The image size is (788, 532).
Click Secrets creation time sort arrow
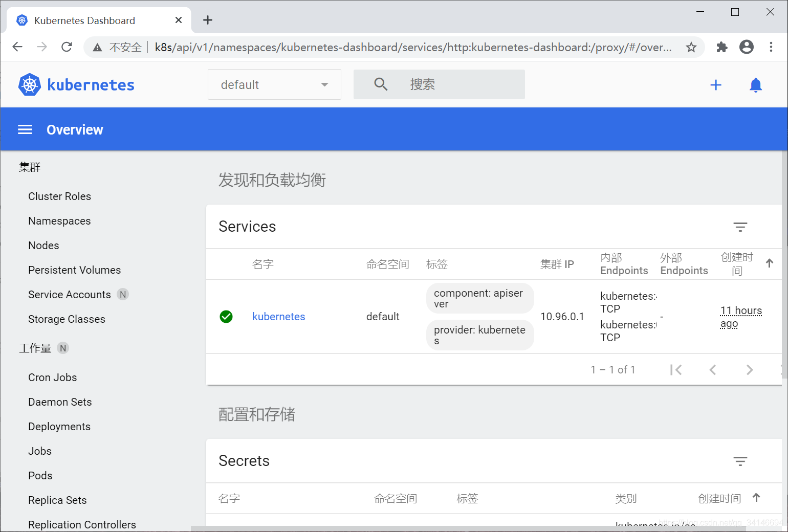click(756, 497)
